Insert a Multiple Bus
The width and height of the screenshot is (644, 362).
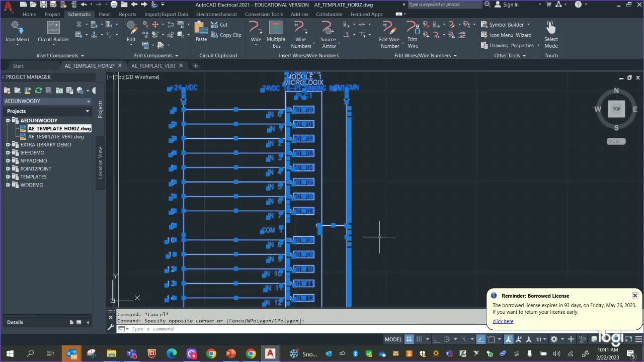point(276,34)
